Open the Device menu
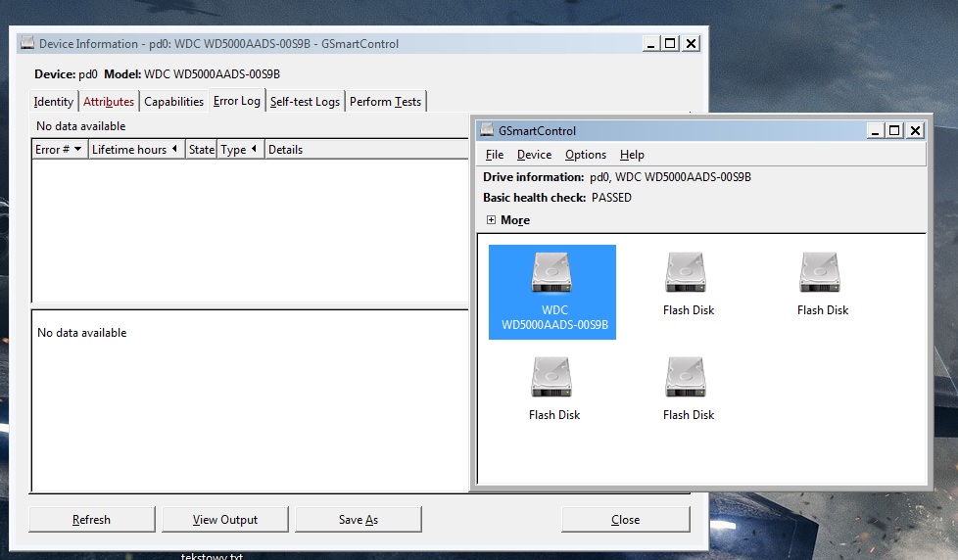 click(x=534, y=155)
